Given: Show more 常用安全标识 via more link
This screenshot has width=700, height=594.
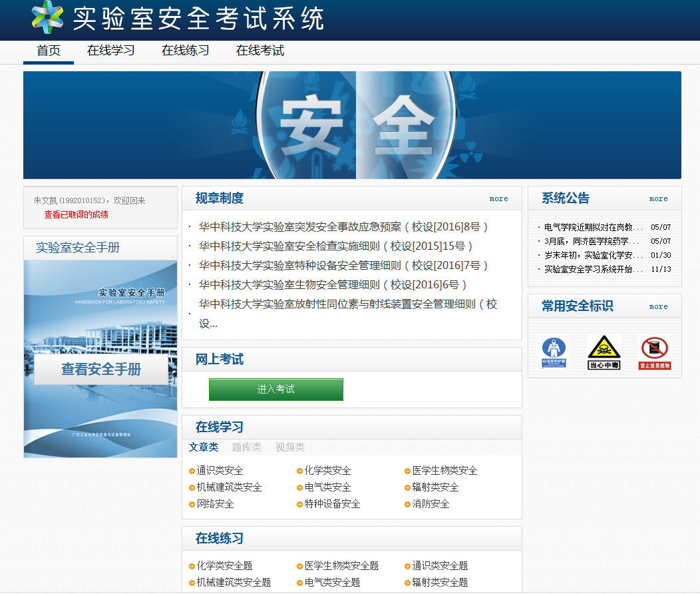Looking at the screenshot, I should point(658,306).
